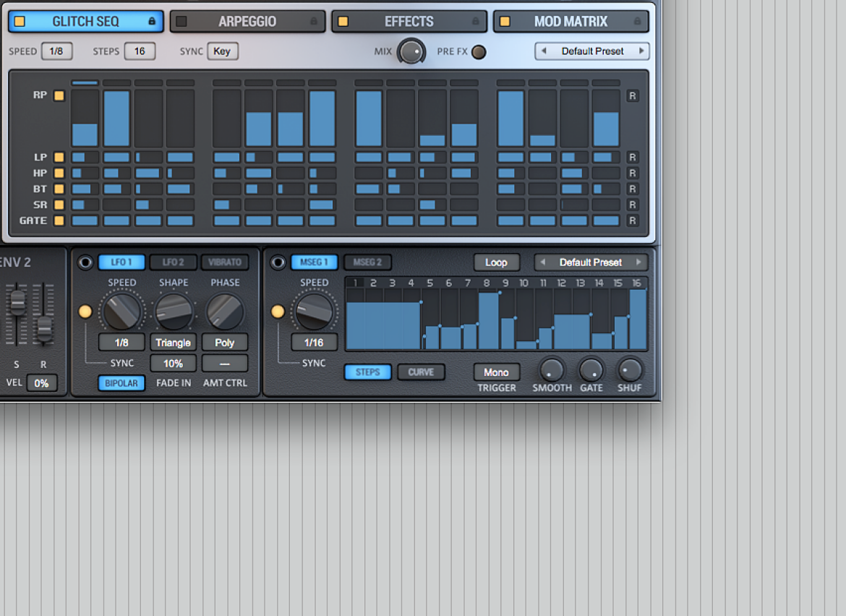This screenshot has width=846, height=616.
Task: Select the LFO 2 tab
Action: [174, 262]
